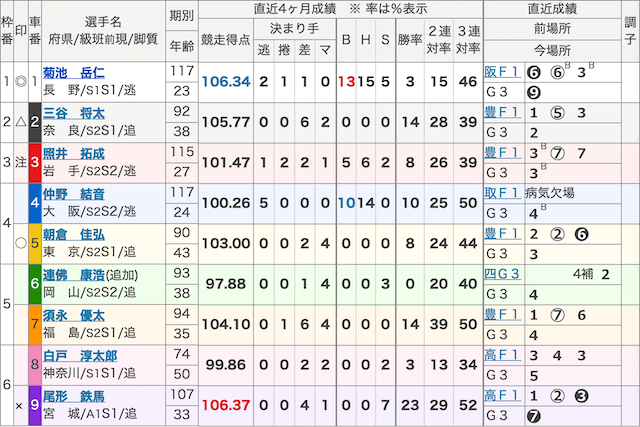Image resolution: width=640 pixels, height=427 pixels.
Task: Open rider 照井 拓成 profile link
Action: tap(73, 153)
